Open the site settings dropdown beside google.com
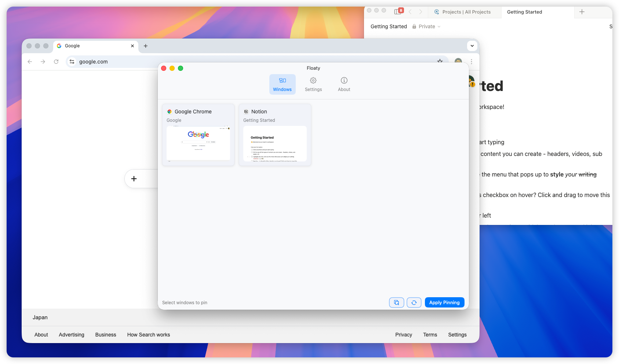The image size is (619, 364). pyautogui.click(x=72, y=62)
